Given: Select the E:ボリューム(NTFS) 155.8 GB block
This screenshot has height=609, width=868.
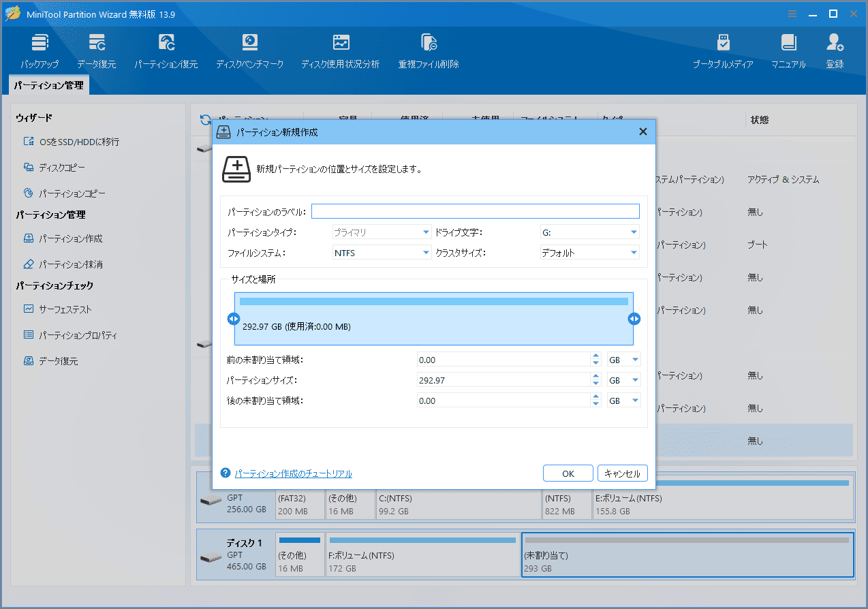Looking at the screenshot, I should click(x=723, y=496).
